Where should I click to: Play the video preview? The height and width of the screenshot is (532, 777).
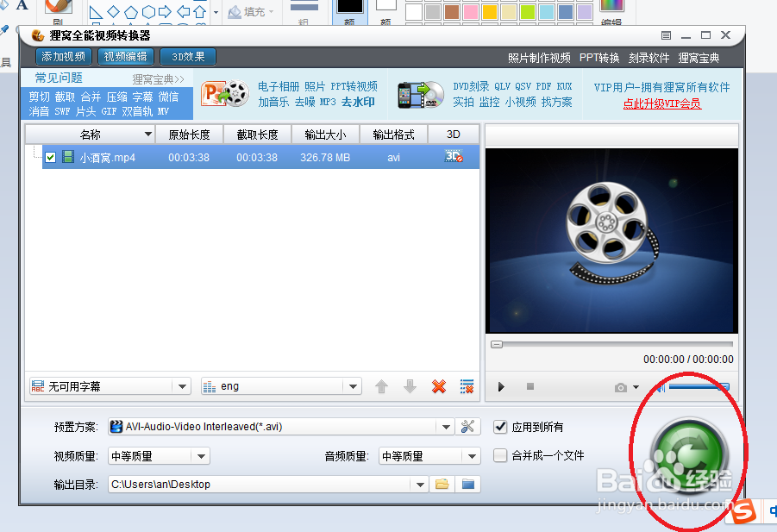(501, 386)
